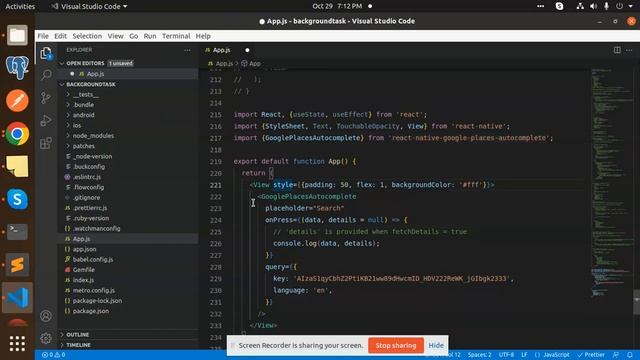
Task: Click the Prettier status bar item
Action: pos(591,355)
